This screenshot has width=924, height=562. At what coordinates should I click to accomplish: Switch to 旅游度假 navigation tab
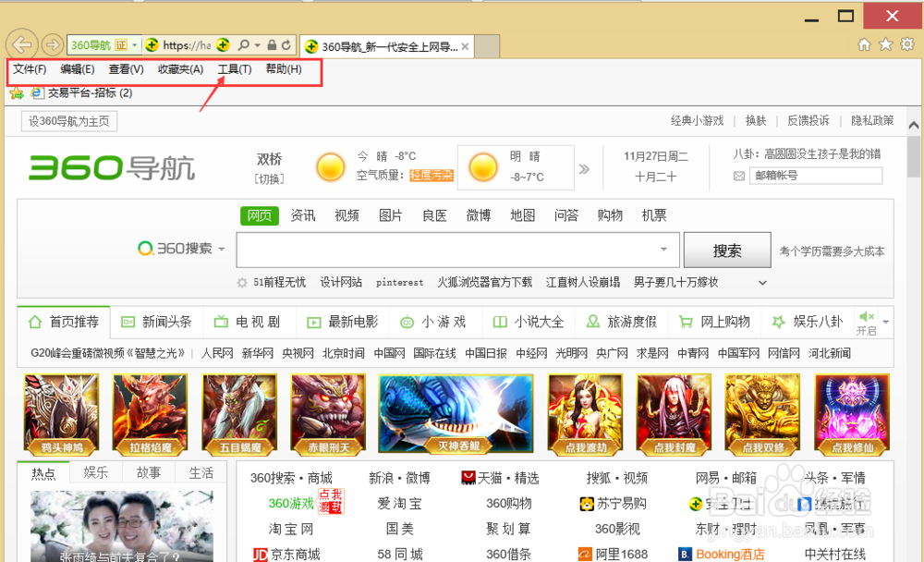pos(622,322)
